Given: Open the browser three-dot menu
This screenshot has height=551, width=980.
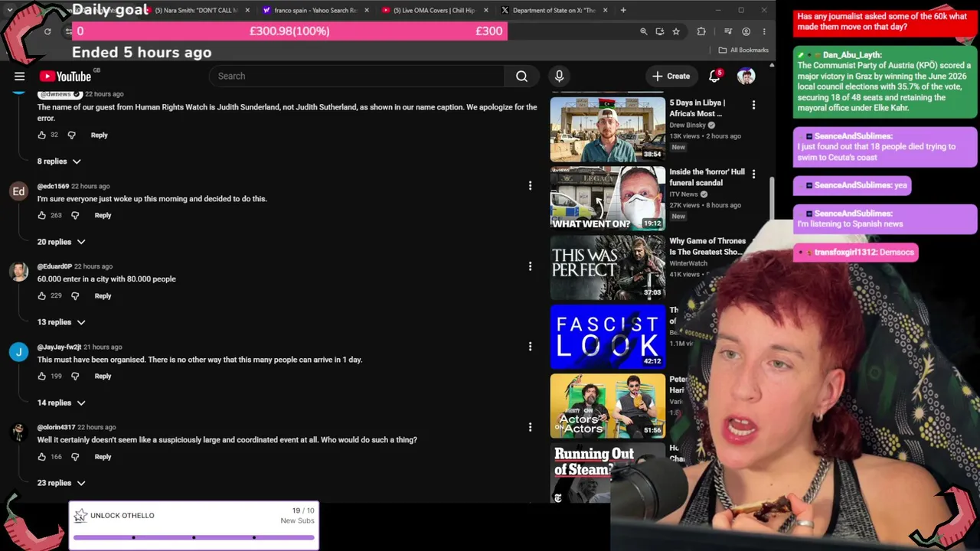Looking at the screenshot, I should point(764,31).
